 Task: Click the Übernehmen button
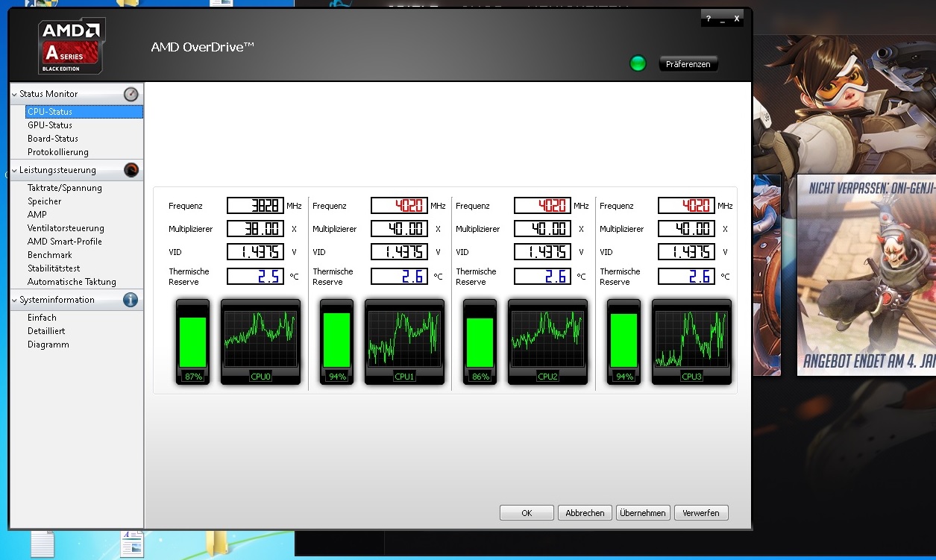pyautogui.click(x=643, y=513)
